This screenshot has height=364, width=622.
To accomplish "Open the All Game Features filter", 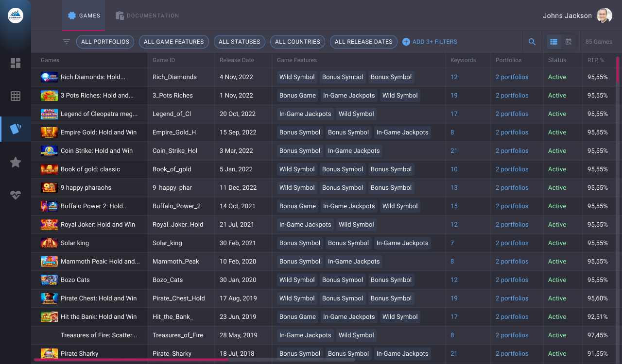I will pos(173,42).
